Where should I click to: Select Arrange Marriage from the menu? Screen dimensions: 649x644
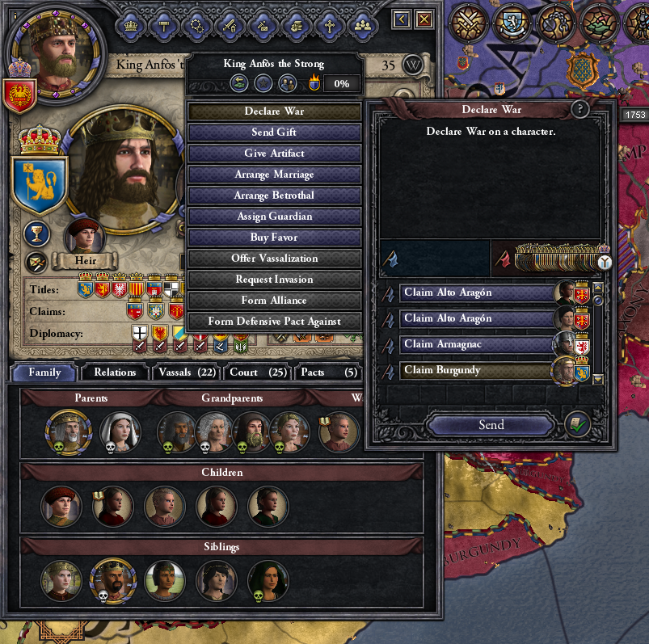[x=274, y=175]
